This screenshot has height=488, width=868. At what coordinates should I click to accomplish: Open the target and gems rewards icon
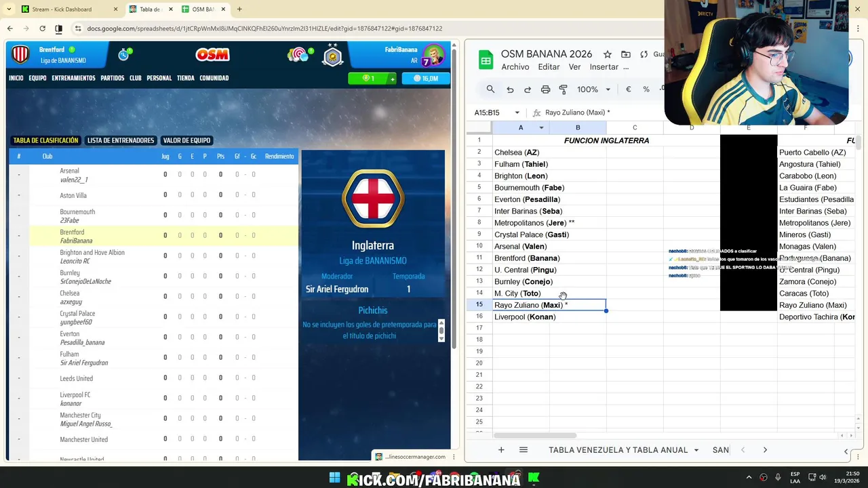(x=298, y=54)
